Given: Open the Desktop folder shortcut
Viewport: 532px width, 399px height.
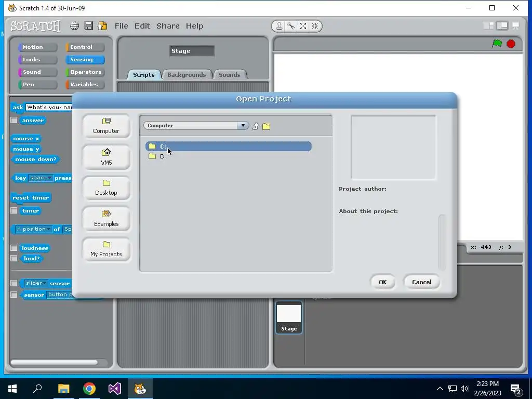Looking at the screenshot, I should click(x=106, y=188).
